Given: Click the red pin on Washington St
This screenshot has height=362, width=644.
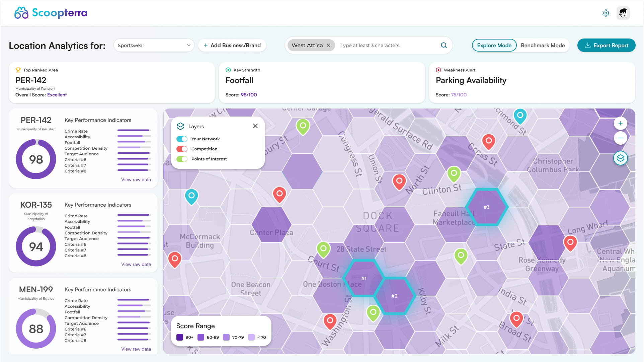Looking at the screenshot, I should click(x=330, y=322).
